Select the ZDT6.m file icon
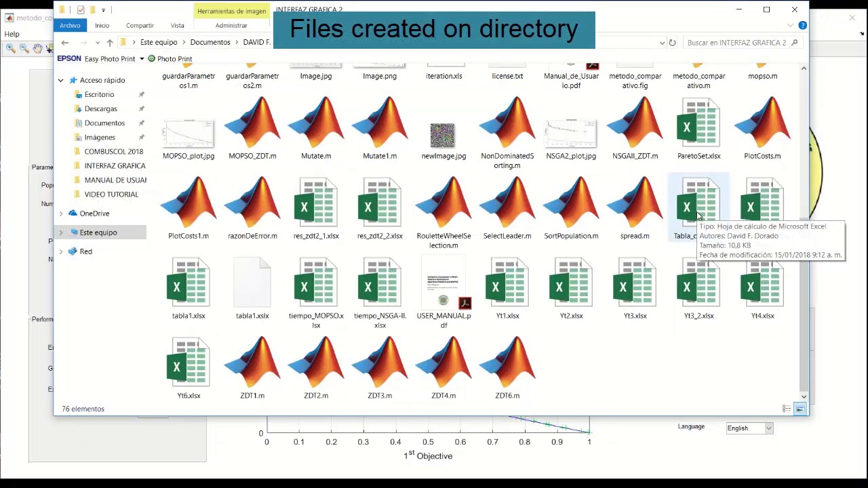Viewport: 868px width, 488px height. click(507, 362)
